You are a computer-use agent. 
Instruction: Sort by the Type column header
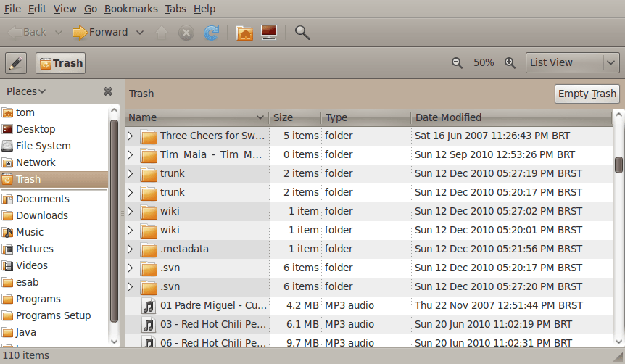pos(366,117)
